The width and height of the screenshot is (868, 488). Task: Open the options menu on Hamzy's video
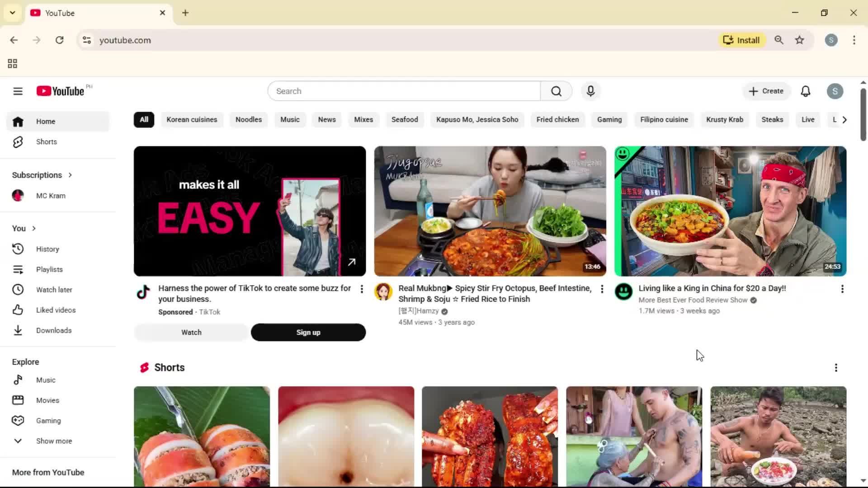tap(602, 289)
